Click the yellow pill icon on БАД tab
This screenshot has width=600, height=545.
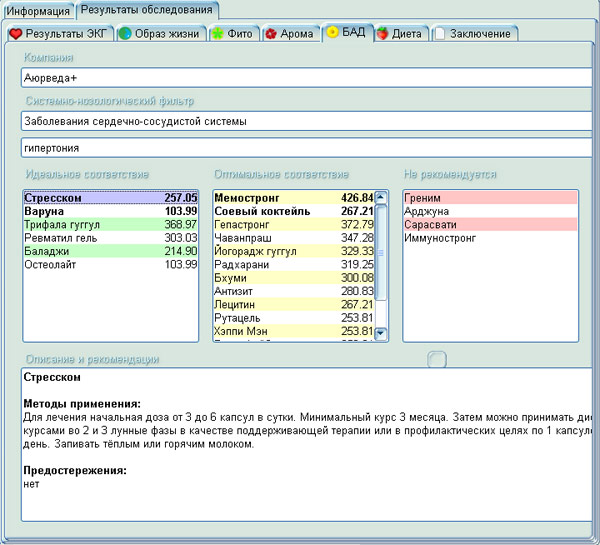333,32
